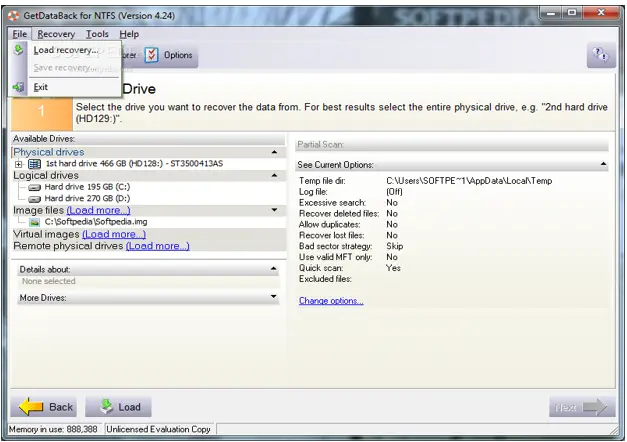Select 1st hard drive 466 GB entry
627x442 pixels.
[x=134, y=163]
